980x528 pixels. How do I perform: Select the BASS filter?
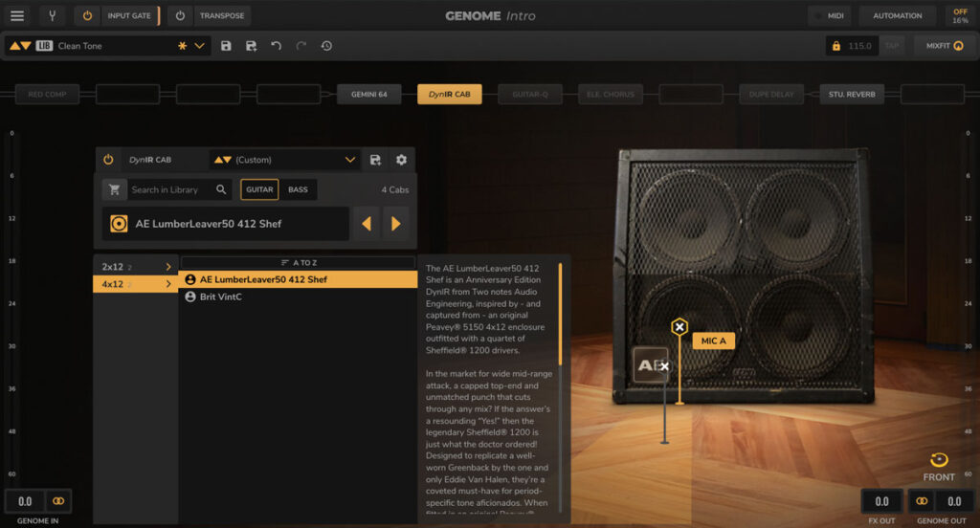pyautogui.click(x=299, y=189)
